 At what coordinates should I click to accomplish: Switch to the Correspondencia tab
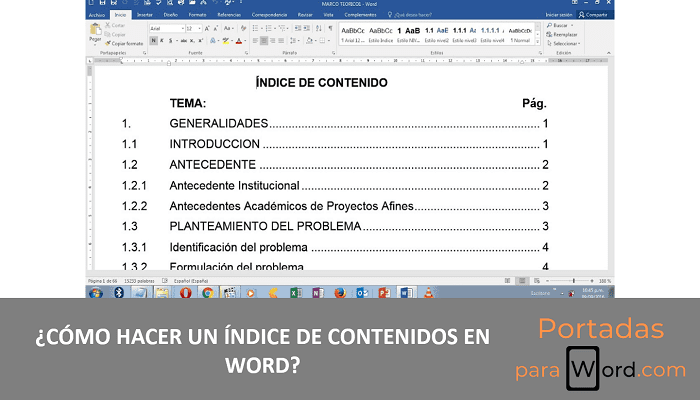pos(269,15)
